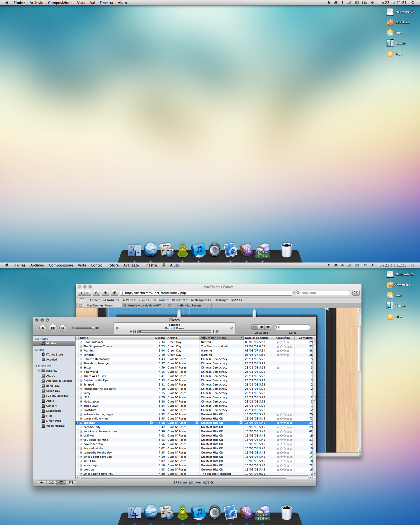Sort songs by Album per artista header
The width and height of the screenshot is (420, 525).
pos(221,338)
